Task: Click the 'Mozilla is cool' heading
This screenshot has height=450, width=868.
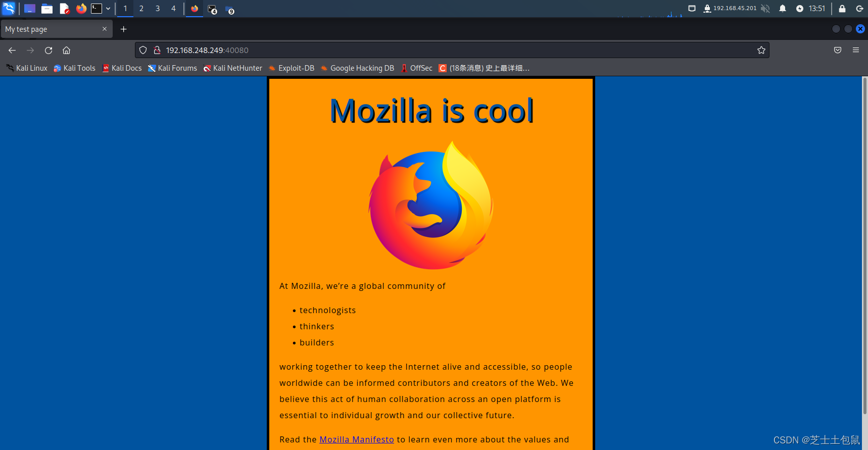Action: point(431,111)
